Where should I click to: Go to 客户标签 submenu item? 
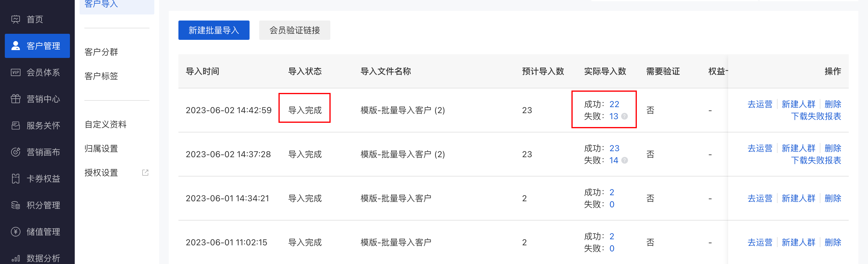(x=101, y=76)
